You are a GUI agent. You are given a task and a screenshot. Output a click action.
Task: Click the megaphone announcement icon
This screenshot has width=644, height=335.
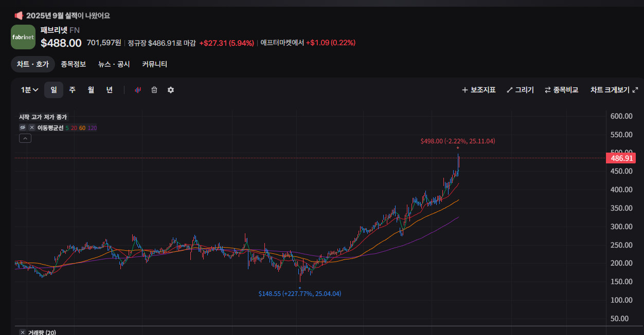click(x=19, y=15)
